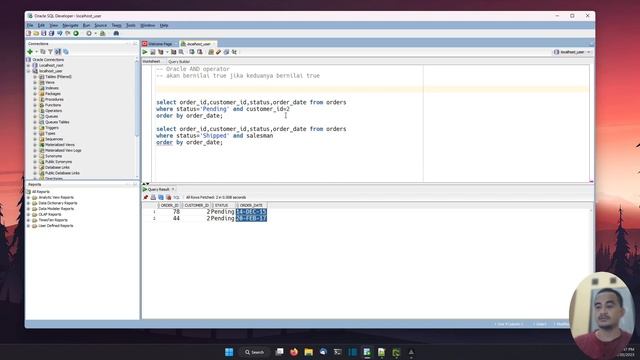Screen dimensions: 640x360
Task: Click the ORDER_DATE column header
Action: tap(251, 205)
